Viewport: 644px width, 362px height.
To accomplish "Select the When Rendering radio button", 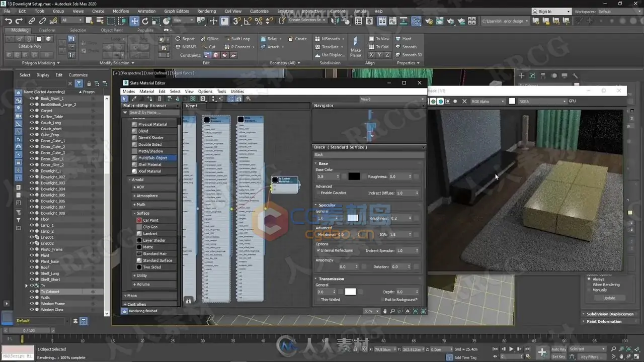I will (589, 285).
